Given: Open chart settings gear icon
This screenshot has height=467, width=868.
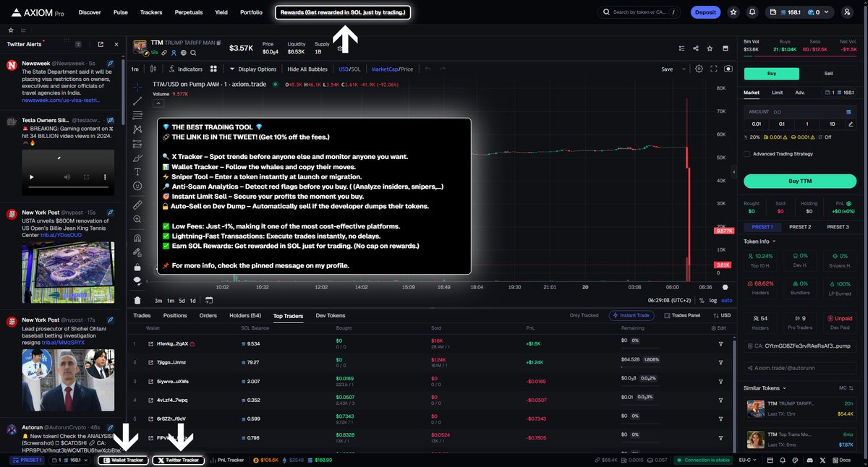Looking at the screenshot, I should point(699,69).
